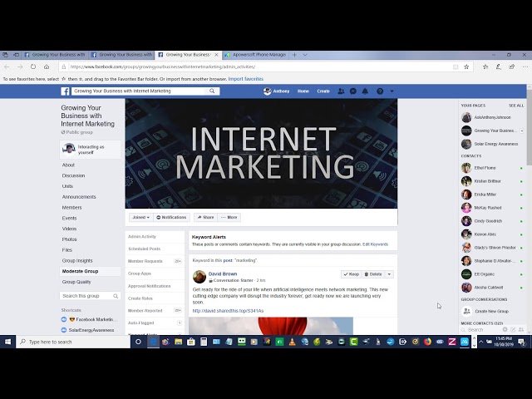This screenshot has height=399, width=532.
Task: Show hidden system tray icons chevron
Action: 480,342
